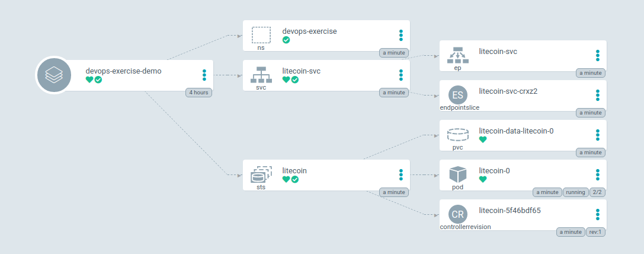
Task: Select the litecoin-0 pod title
Action: 495,170
